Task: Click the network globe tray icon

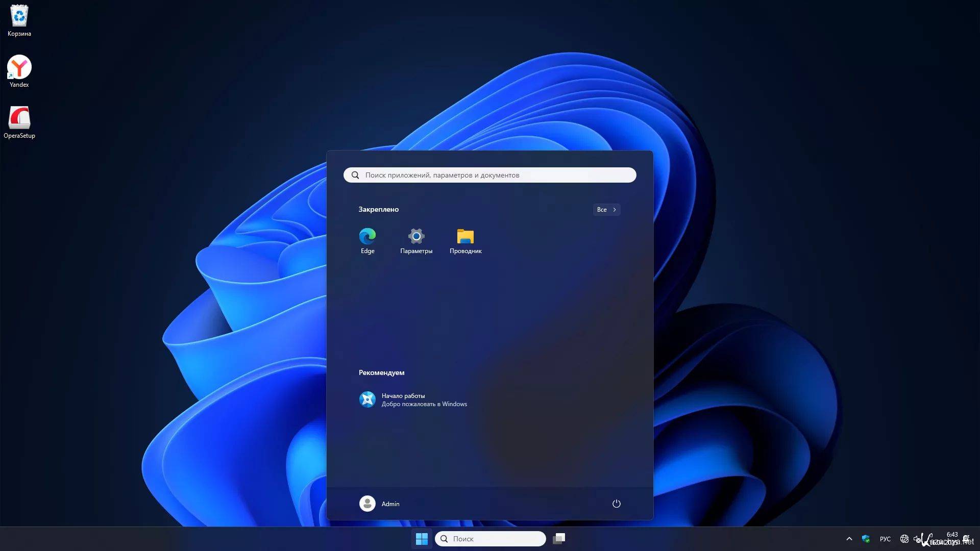Action: click(904, 539)
